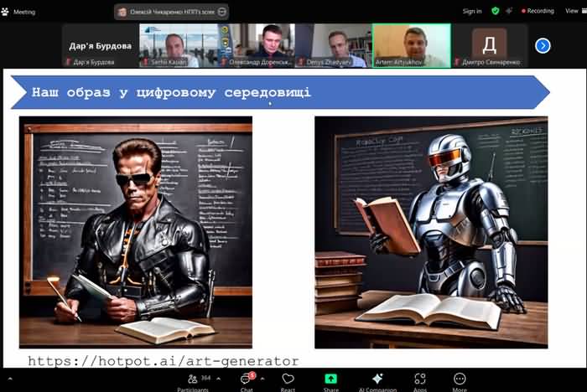587x392 pixels.
Task: Open the React emoji menu
Action: coord(288,380)
